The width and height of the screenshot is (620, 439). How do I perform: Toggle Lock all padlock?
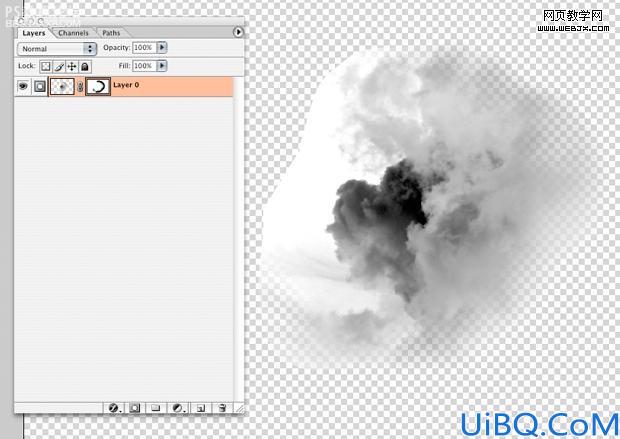pos(85,66)
